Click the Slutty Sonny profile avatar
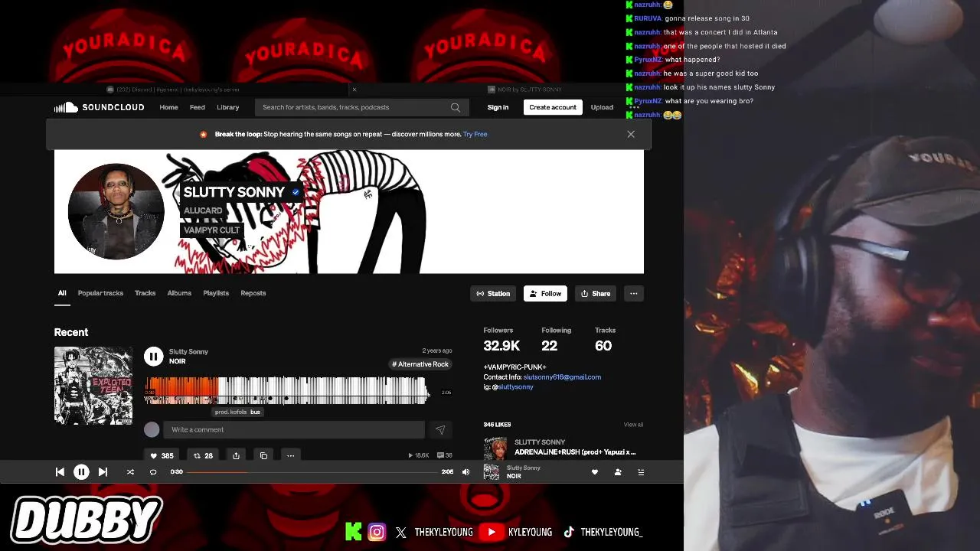Viewport: 980px width, 551px height. pyautogui.click(x=116, y=211)
